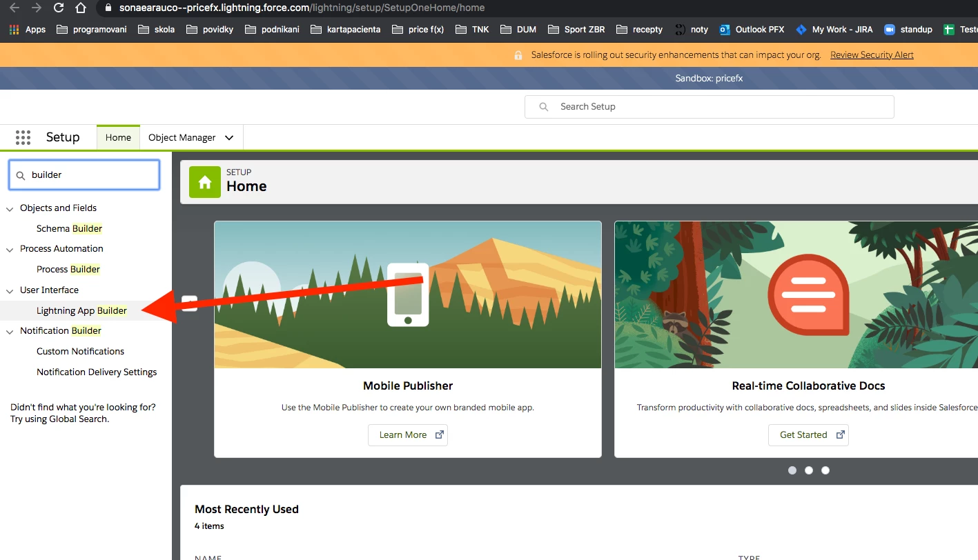Collapse the Objects and Fields section
The image size is (978, 560).
9,208
